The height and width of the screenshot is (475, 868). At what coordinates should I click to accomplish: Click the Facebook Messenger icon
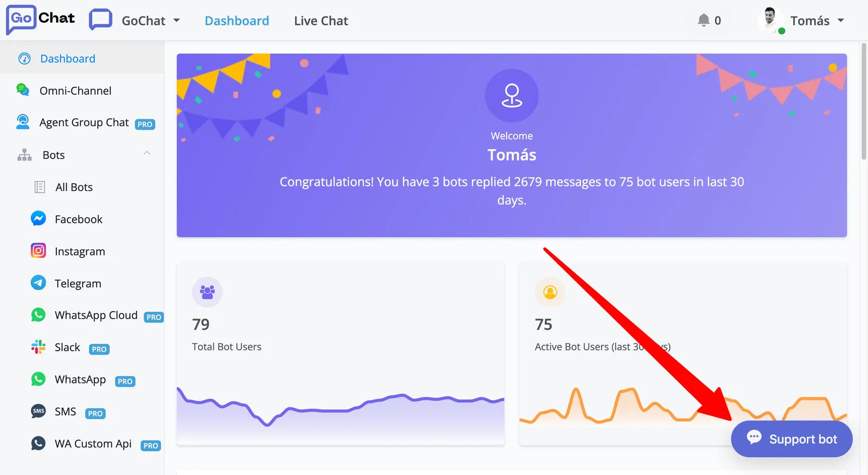pyautogui.click(x=39, y=219)
